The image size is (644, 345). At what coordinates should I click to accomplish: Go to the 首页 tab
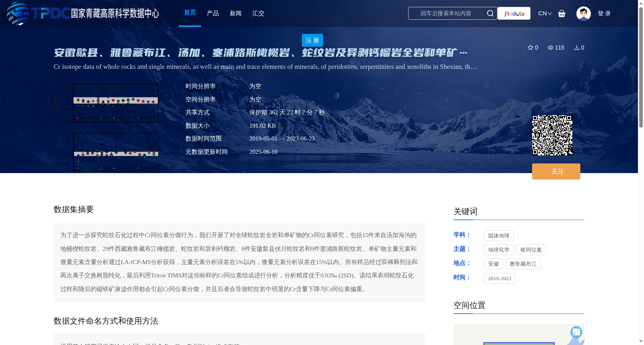point(190,13)
